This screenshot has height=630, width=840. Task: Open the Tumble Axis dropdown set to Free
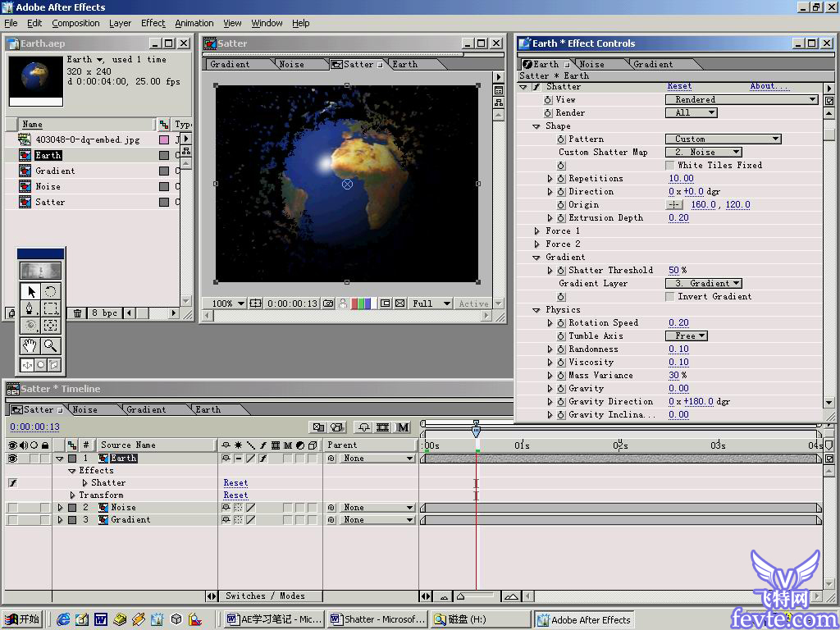tap(687, 336)
